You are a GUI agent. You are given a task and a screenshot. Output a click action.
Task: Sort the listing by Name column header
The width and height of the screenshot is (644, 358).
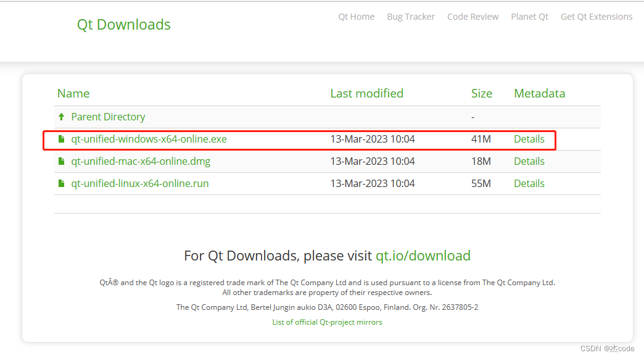(x=73, y=93)
